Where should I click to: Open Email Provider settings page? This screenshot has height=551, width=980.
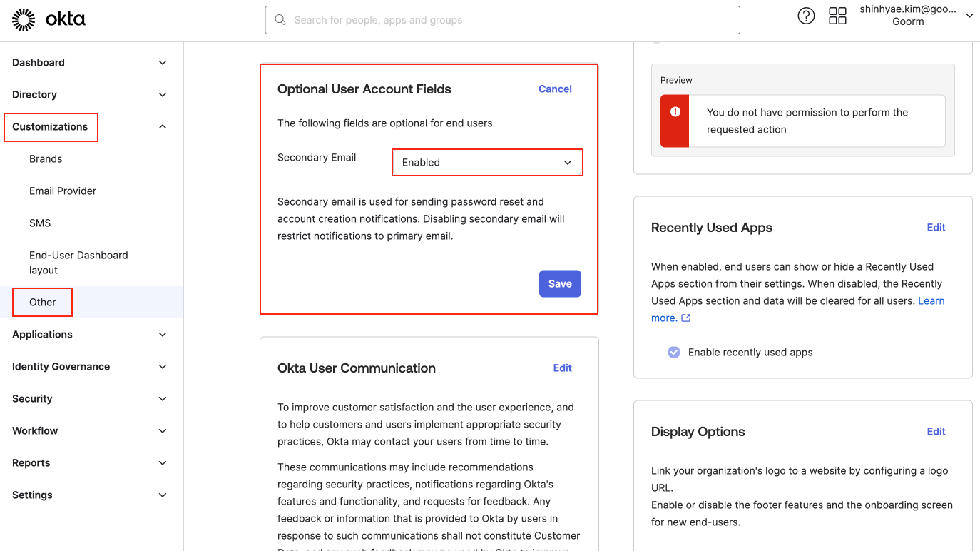[x=63, y=191]
